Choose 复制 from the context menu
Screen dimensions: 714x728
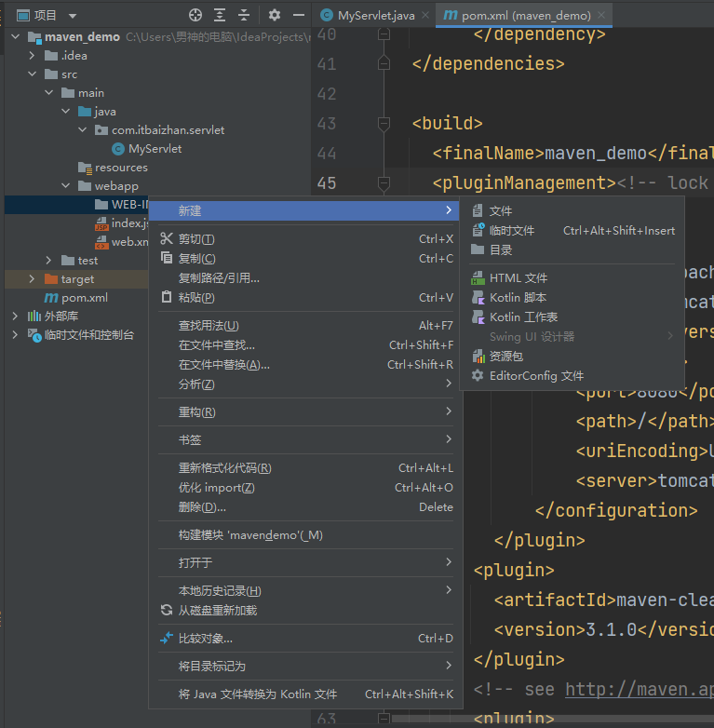[305, 259]
